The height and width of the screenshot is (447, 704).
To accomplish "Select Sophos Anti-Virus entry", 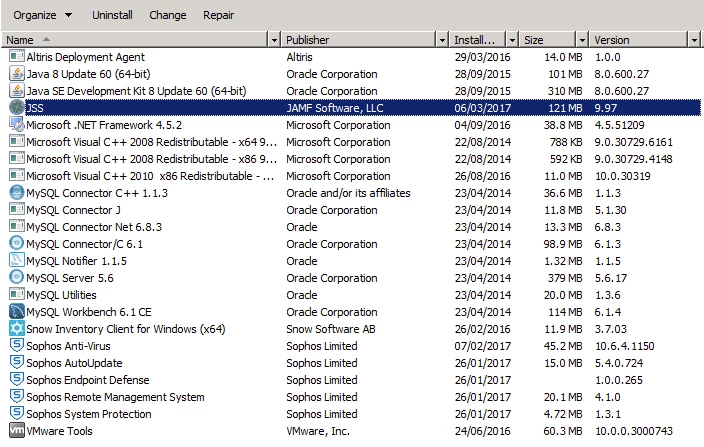I will pos(68,346).
